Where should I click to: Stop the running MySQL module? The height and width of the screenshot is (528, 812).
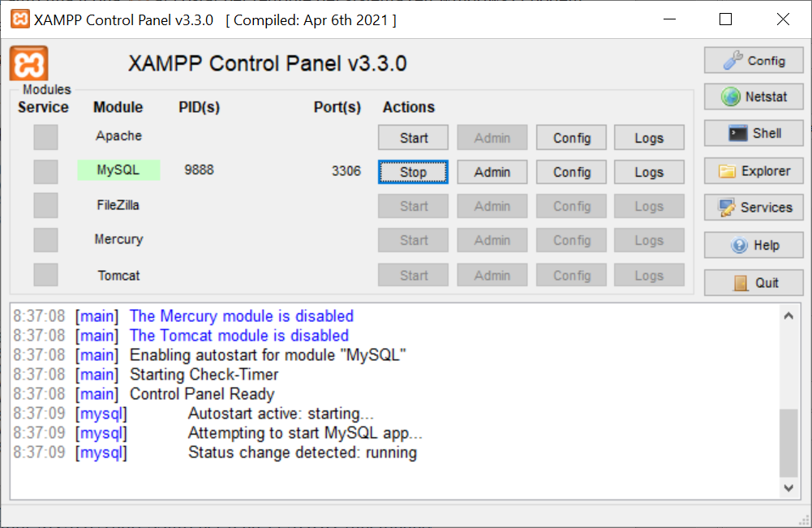413,172
